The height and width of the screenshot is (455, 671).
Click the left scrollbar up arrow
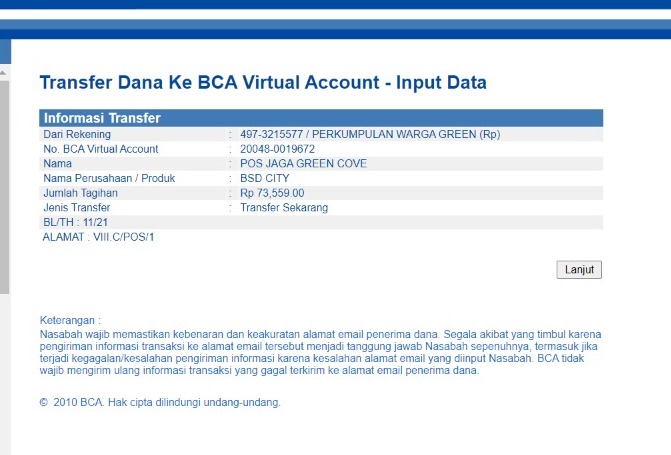coord(4,74)
